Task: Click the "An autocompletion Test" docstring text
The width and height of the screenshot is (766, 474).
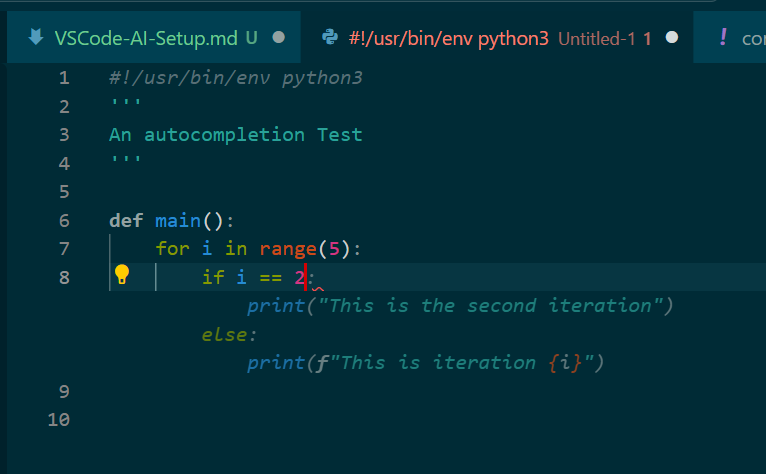Action: pos(236,134)
